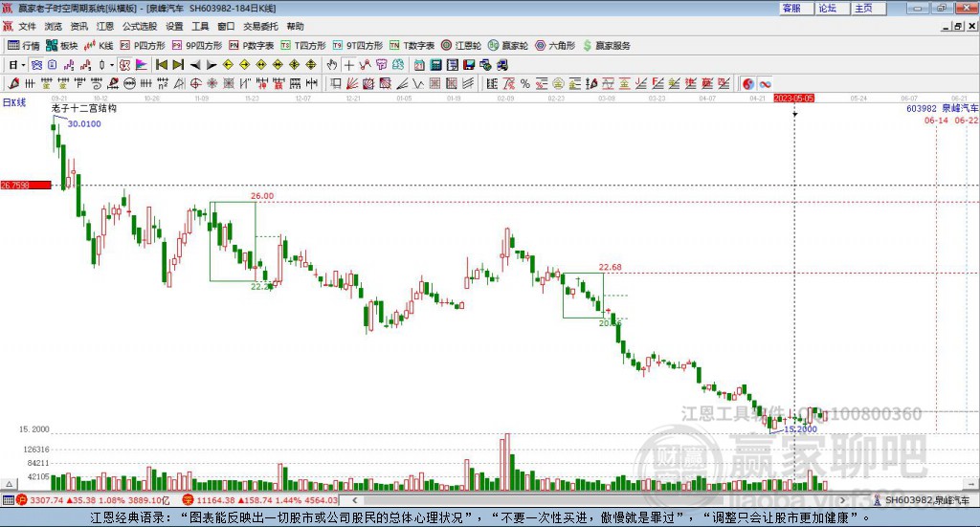Click the 30.0100 high price label

pyautogui.click(x=84, y=123)
